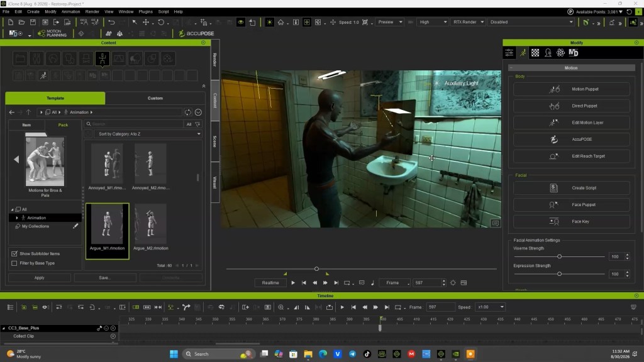Zoom in the timeline
The width and height of the screenshot is (644, 362).
[281, 307]
